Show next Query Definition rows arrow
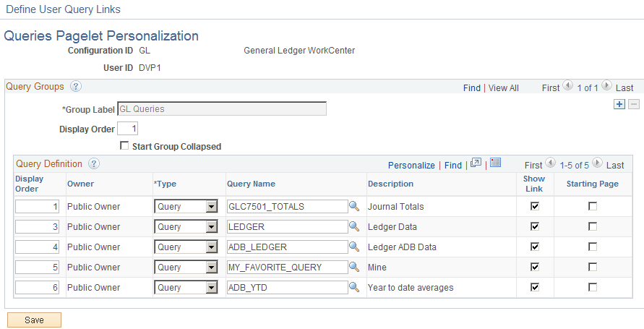Screen dimensions: 644x329 point(598,163)
